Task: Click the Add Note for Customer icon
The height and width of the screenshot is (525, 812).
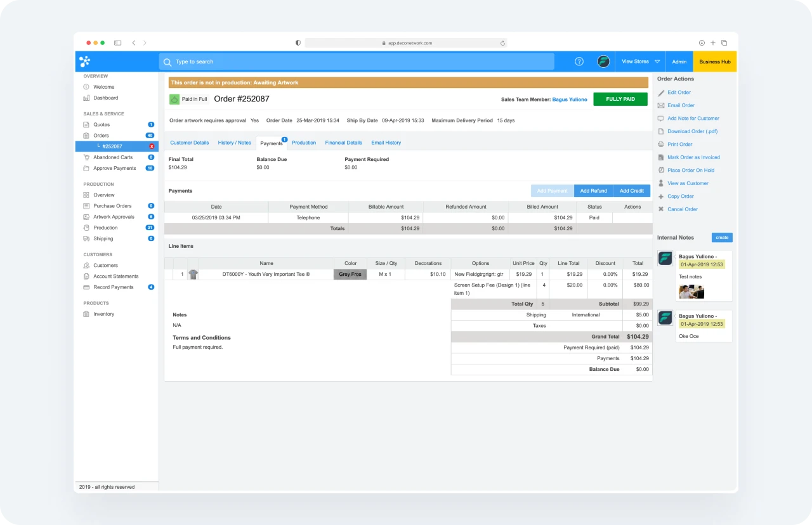Action: click(x=661, y=119)
